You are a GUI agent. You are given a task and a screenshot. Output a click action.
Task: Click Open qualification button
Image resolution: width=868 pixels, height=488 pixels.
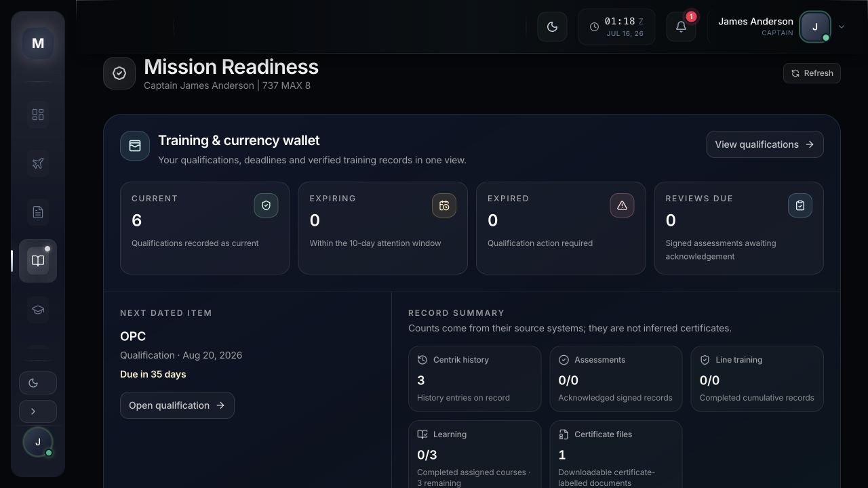[177, 405]
